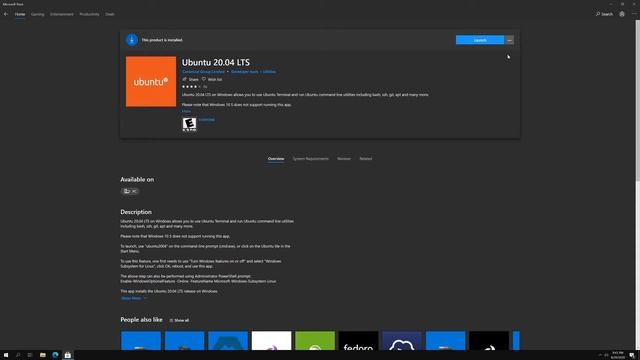
Task: Click the 'Description' heading
Action: pos(136,212)
